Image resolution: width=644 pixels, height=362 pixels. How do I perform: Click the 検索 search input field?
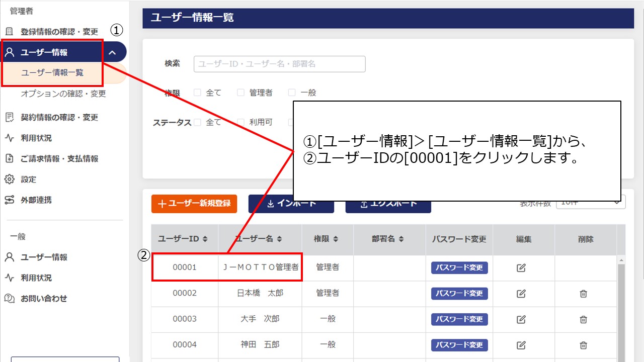279,64
